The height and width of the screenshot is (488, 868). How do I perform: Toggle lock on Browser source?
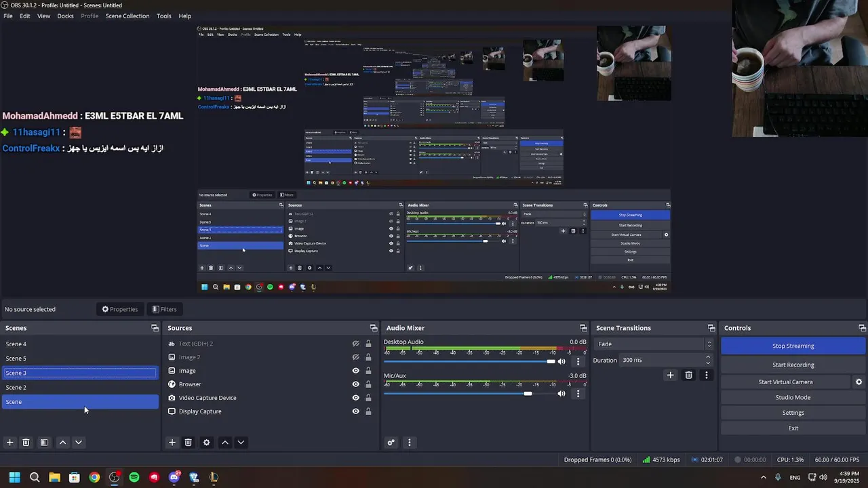pyautogui.click(x=368, y=384)
